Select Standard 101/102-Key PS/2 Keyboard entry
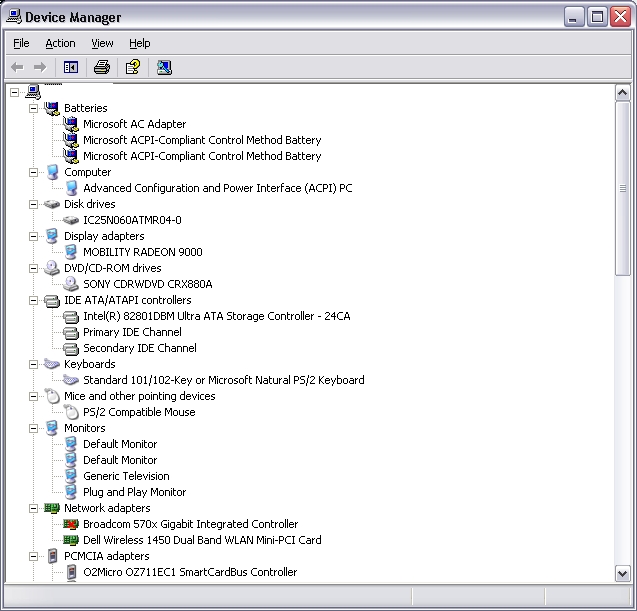Viewport: 637px width, 611px height. tap(224, 380)
